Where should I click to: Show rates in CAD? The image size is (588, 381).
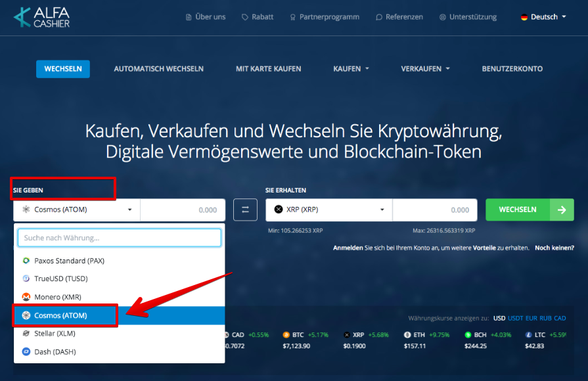click(560, 319)
